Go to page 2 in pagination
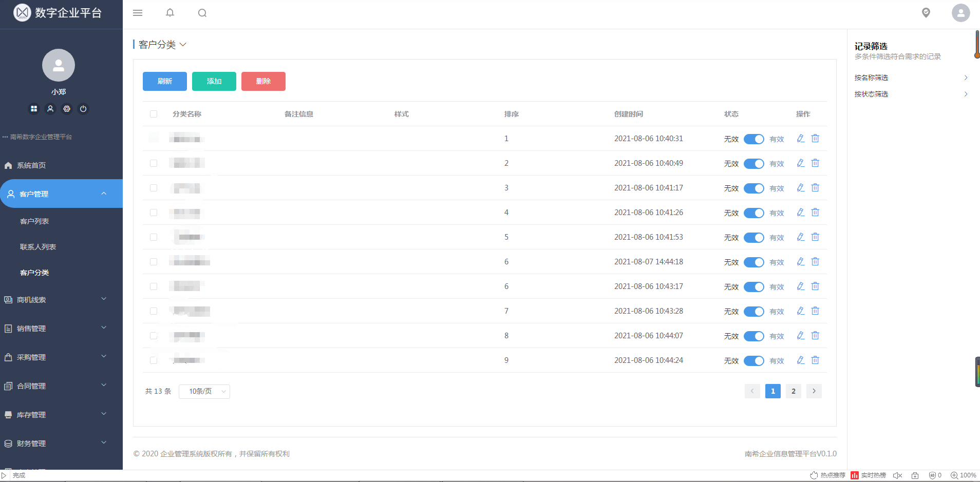The width and height of the screenshot is (980, 482). [x=793, y=391]
